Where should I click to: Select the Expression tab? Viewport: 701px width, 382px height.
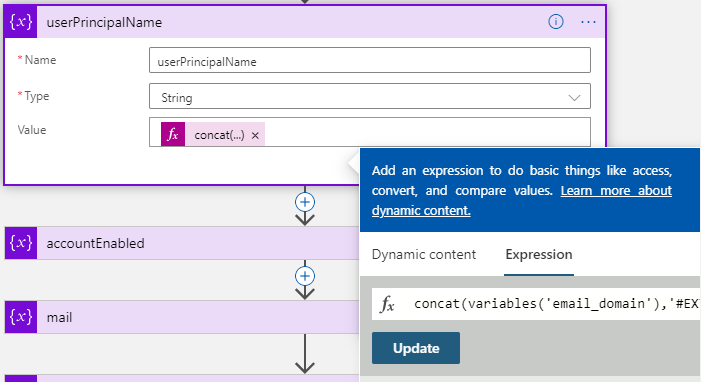539,255
